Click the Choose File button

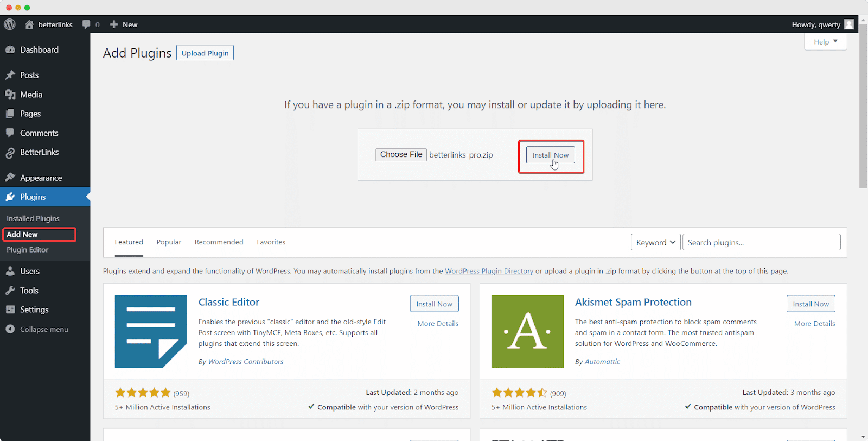(401, 155)
